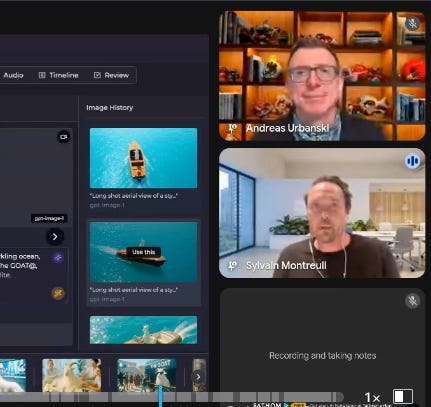
Task: Click the gpt-image-1 model badge
Action: click(x=49, y=218)
